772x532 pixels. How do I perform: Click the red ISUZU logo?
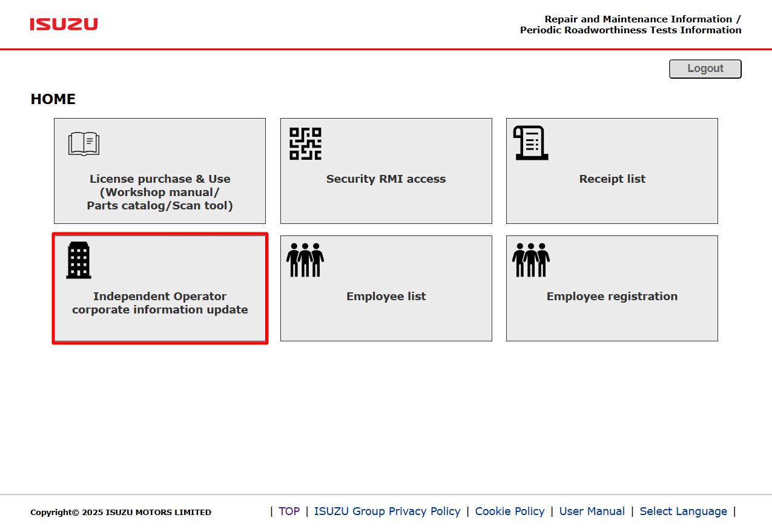(x=64, y=24)
